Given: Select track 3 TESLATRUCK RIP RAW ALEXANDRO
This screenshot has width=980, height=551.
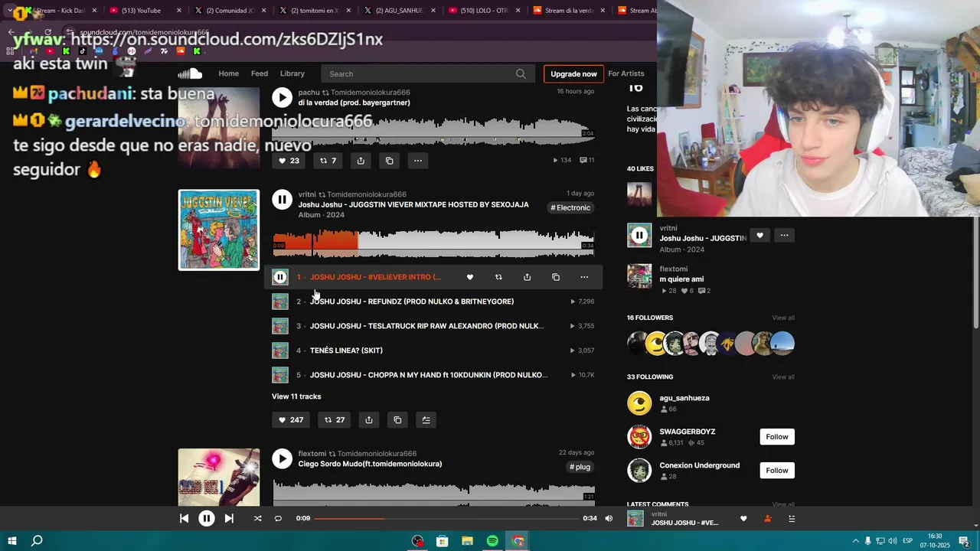Looking at the screenshot, I should coord(433,326).
